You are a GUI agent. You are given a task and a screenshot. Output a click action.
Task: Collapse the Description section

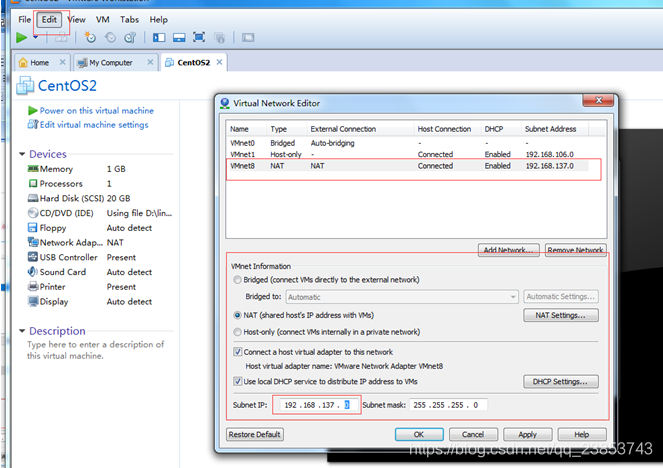click(22, 331)
